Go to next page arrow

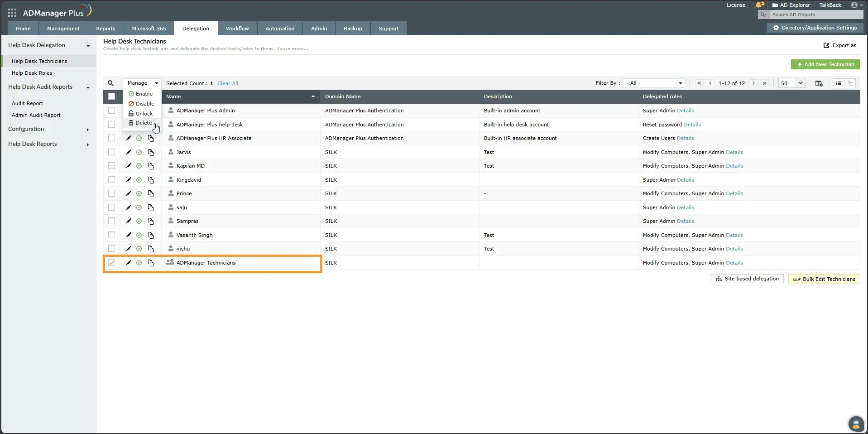pos(753,83)
